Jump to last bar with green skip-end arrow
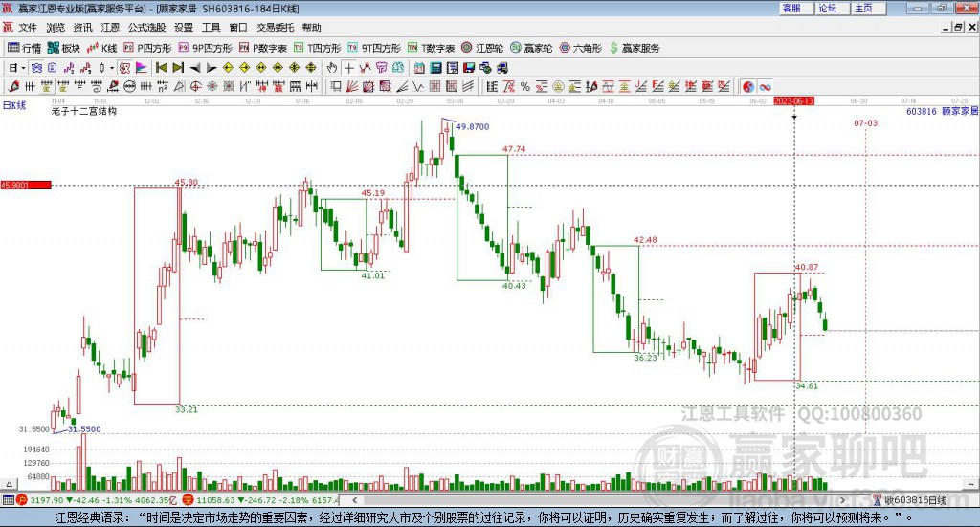This screenshot has height=527, width=980. coord(178,68)
